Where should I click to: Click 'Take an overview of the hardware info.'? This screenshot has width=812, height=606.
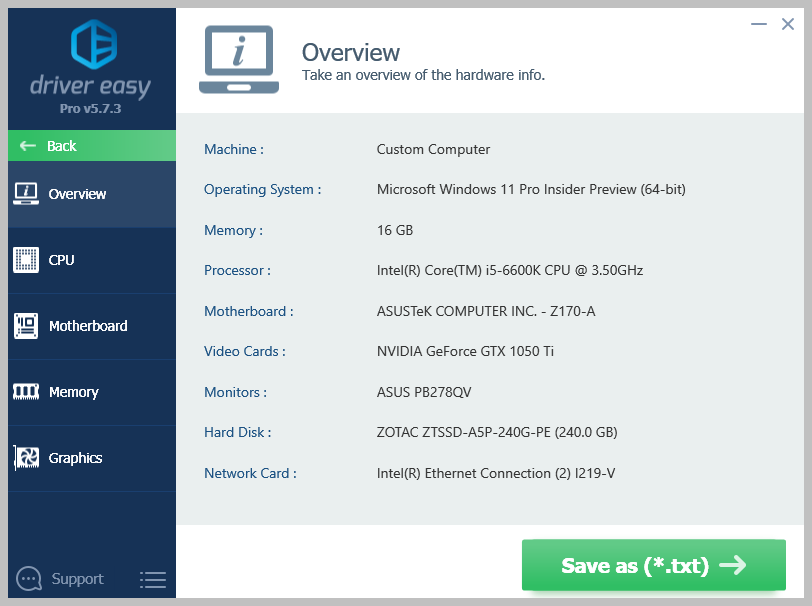[423, 75]
